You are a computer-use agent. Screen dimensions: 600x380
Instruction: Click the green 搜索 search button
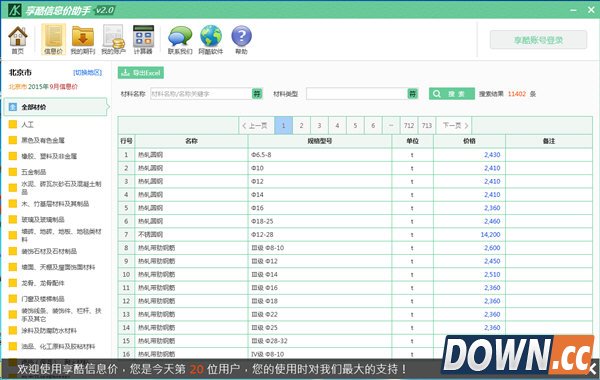click(x=452, y=94)
